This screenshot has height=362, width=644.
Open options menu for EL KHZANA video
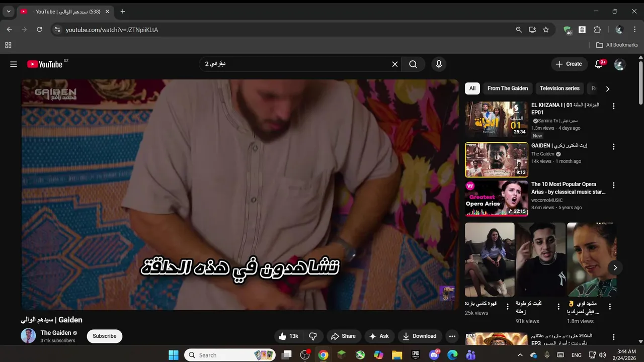[x=613, y=106]
